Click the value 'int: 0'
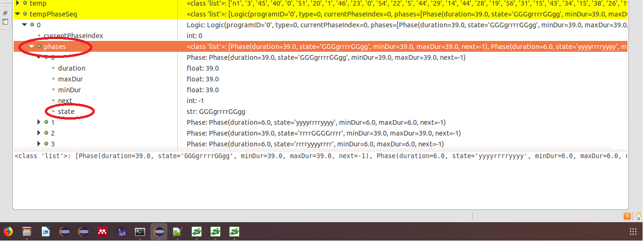The image size is (644, 241). pos(194,36)
